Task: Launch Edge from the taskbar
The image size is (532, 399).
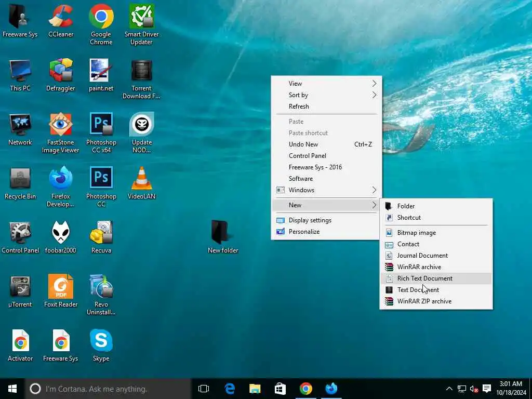Action: coord(230,389)
